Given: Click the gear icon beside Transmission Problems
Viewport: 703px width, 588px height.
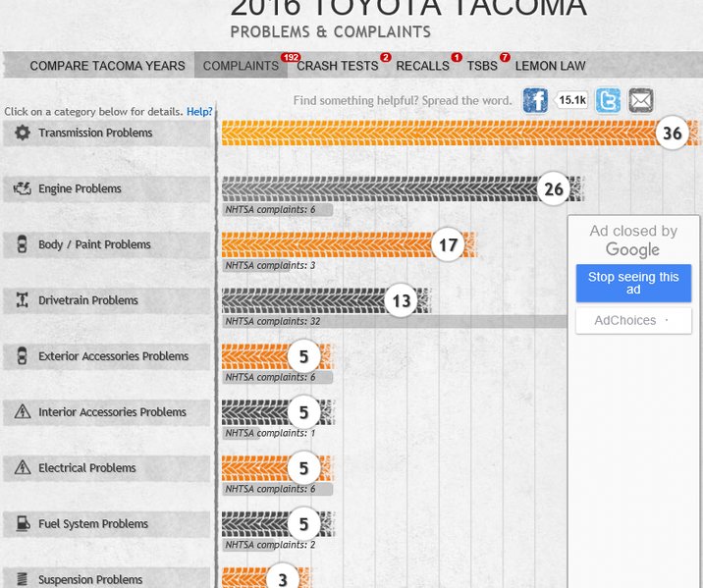Looking at the screenshot, I should coord(22,133).
